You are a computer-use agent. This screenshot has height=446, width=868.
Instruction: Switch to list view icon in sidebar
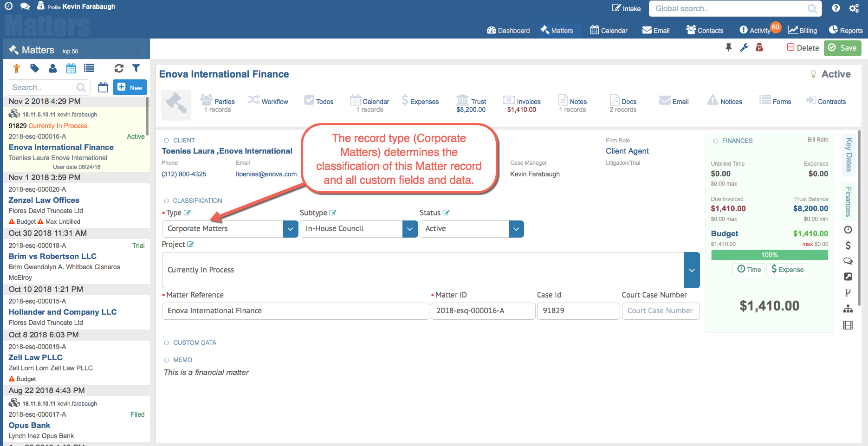coord(89,69)
